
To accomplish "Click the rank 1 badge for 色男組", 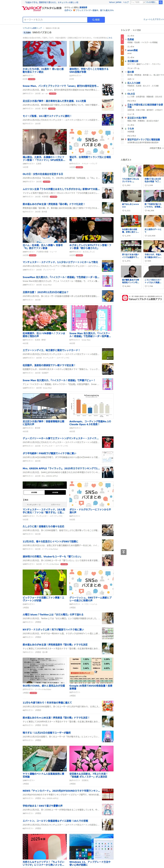I will coord(122,39).
